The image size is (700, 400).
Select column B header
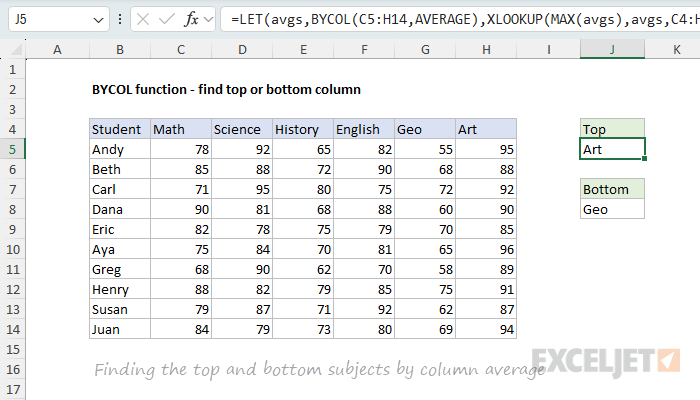pos(120,50)
